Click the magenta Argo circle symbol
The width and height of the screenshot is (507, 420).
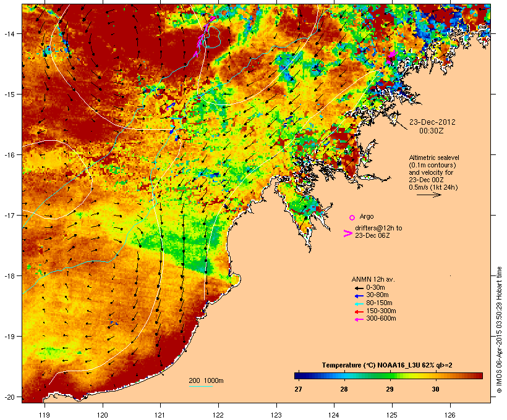(x=352, y=217)
